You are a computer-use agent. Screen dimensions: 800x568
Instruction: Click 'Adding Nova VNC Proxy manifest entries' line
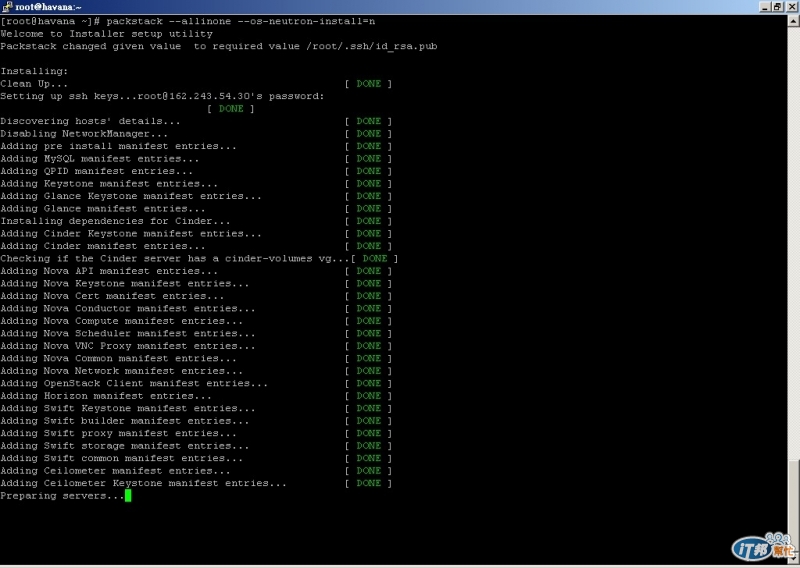click(x=128, y=346)
